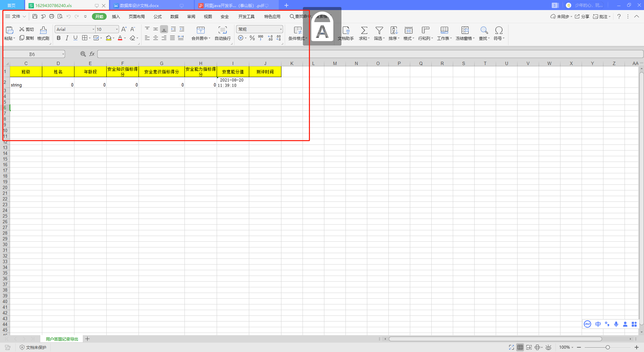Increase font size with A+ icon
Screen dimensions: 644x352
pyautogui.click(x=124, y=30)
